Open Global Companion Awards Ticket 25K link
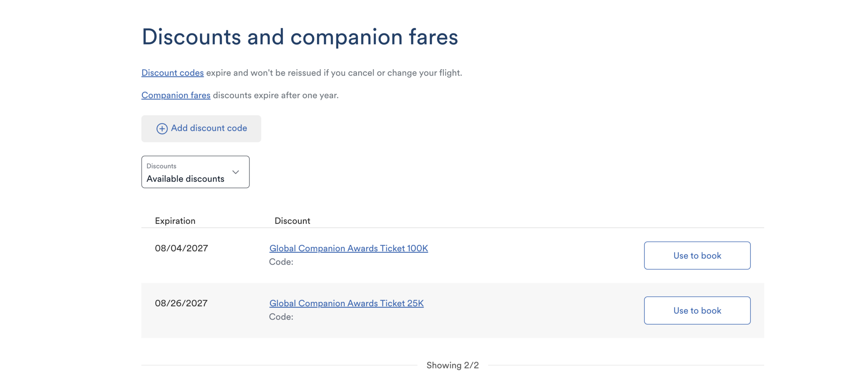Image resolution: width=868 pixels, height=391 pixels. (347, 303)
